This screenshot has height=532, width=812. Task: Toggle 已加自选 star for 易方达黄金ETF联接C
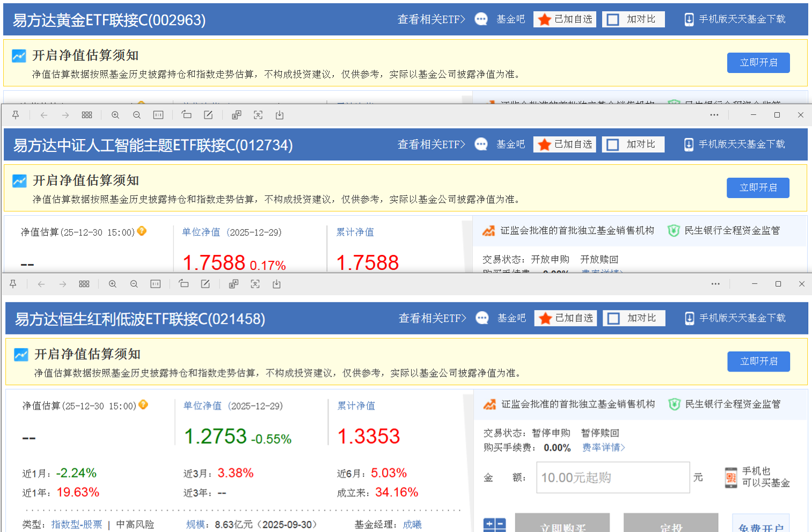[565, 19]
